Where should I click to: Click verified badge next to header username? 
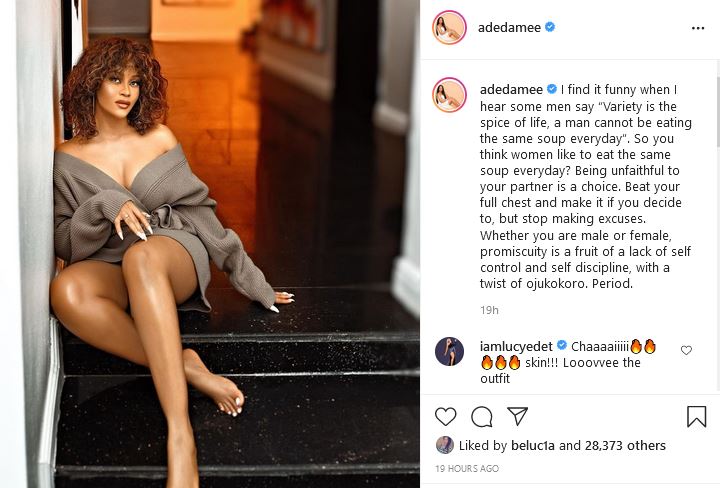(550, 27)
